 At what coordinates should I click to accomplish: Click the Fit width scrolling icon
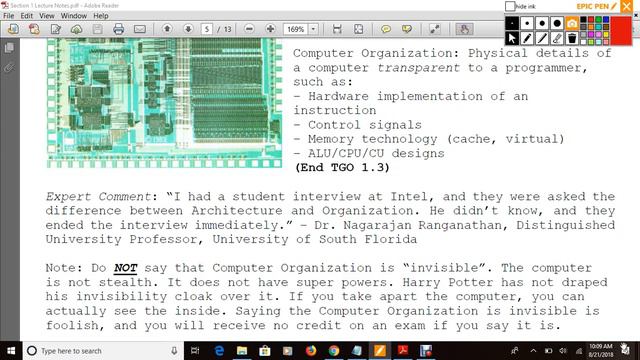click(337, 29)
